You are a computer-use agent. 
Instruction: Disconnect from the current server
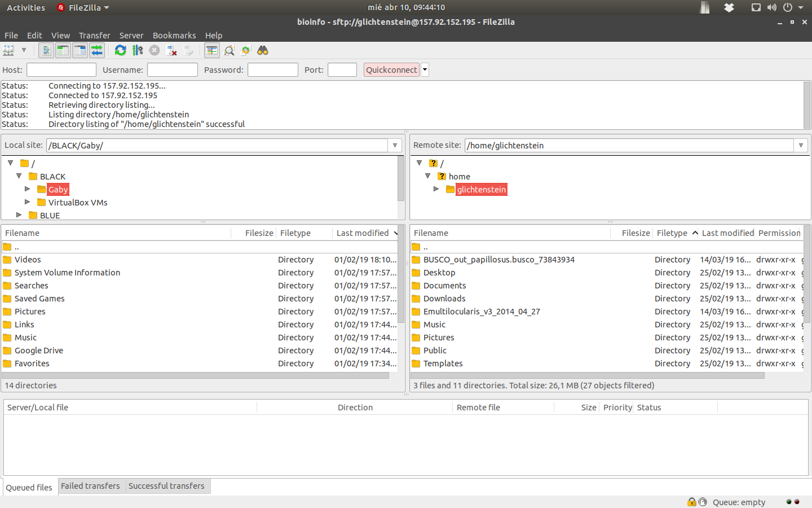click(172, 50)
